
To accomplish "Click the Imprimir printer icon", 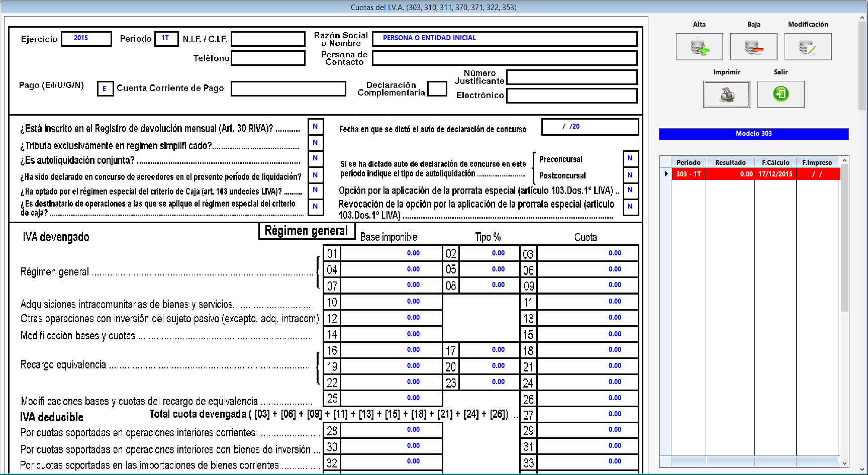I will (x=726, y=94).
